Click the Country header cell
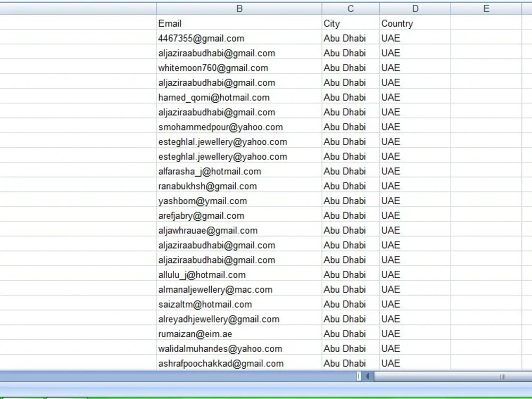 click(x=415, y=23)
